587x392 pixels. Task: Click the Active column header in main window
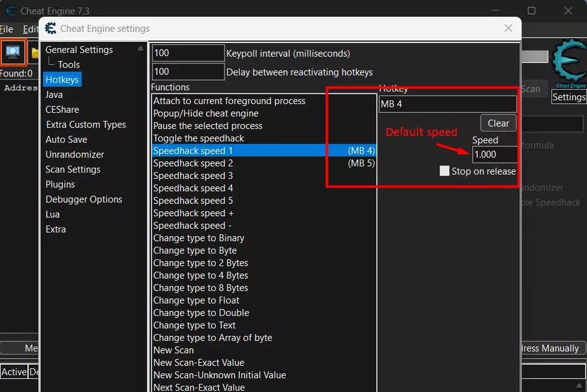pos(14,372)
